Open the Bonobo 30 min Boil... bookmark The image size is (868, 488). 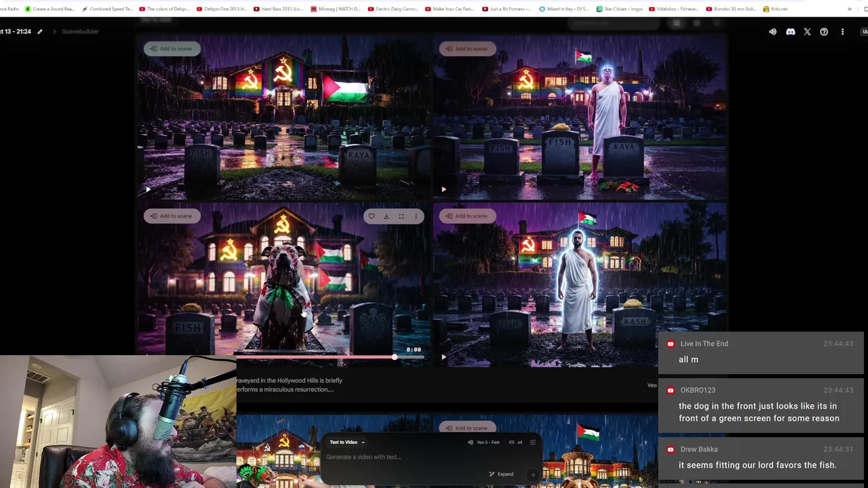[730, 9]
